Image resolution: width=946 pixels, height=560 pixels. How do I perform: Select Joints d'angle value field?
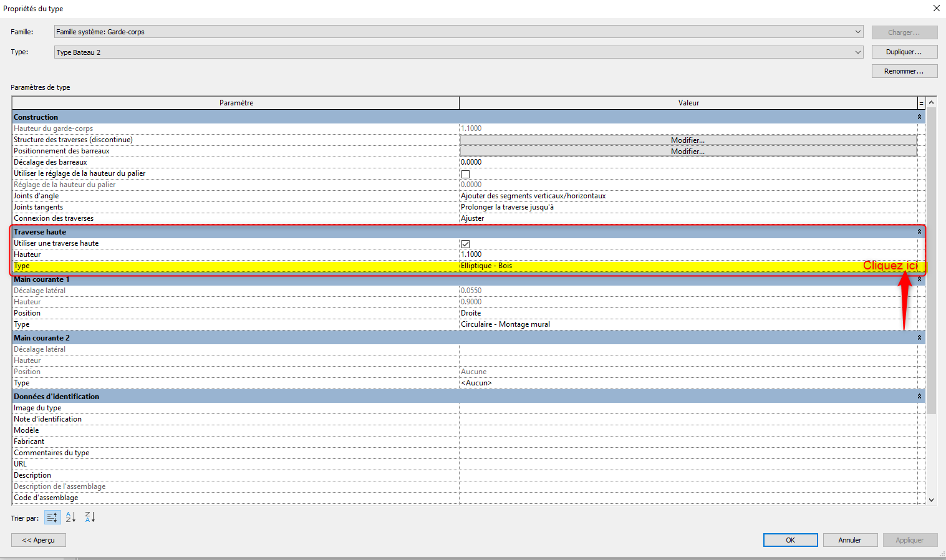coord(688,196)
